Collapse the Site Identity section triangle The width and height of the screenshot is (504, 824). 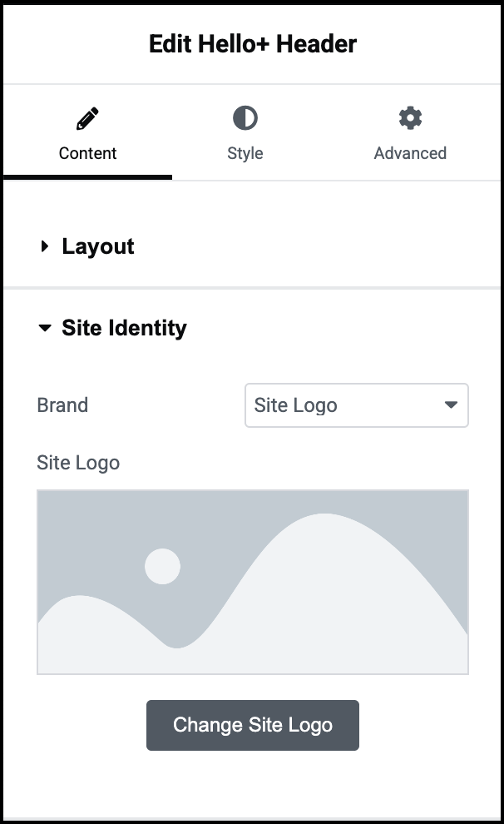coord(45,328)
